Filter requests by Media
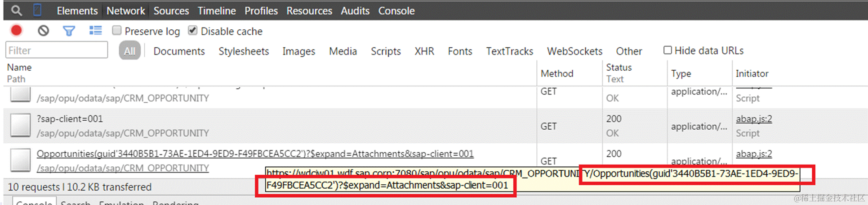The height and width of the screenshot is (205, 868). click(x=343, y=51)
